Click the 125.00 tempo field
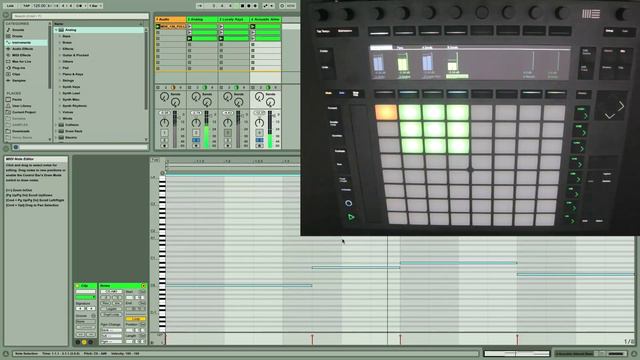 [40, 6]
